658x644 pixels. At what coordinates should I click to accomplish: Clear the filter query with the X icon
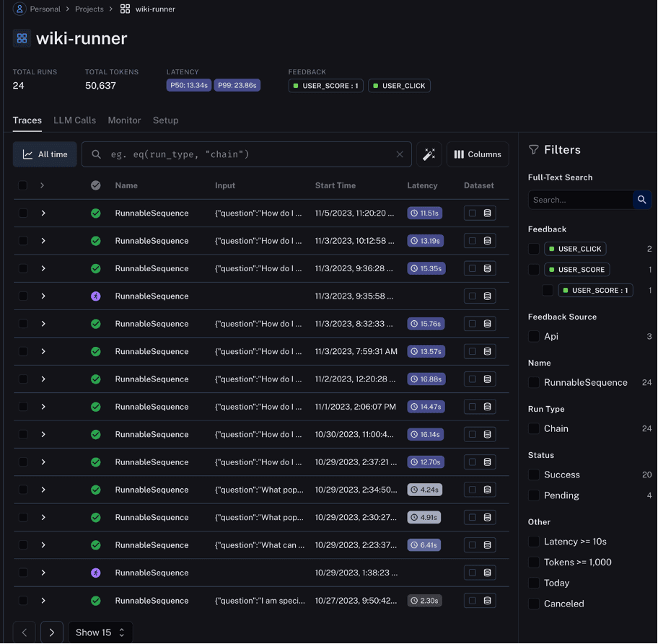coord(400,154)
